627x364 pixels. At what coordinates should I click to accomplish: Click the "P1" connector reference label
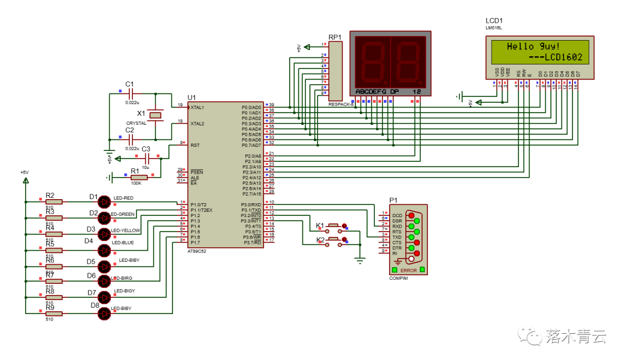[x=394, y=200]
